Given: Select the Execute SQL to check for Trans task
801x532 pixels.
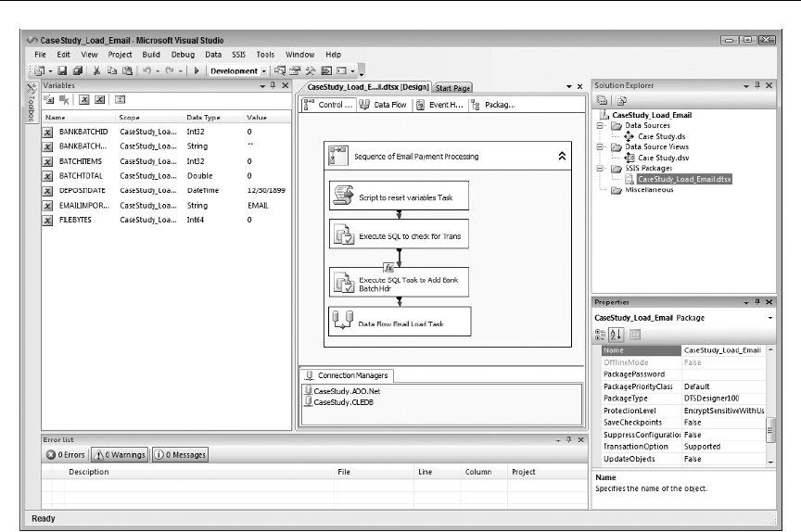Looking at the screenshot, I should click(399, 234).
